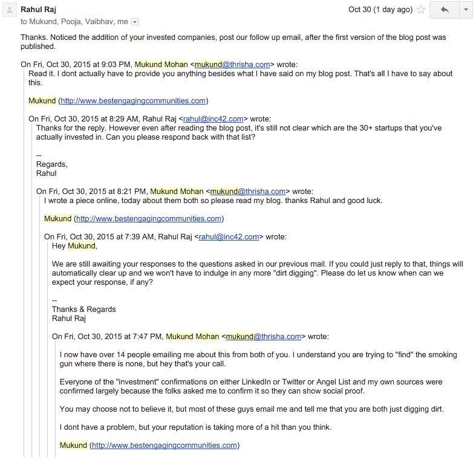Open mukund@thrisha.com link in 9:03 PM quote
This screenshot has width=476, height=457.
click(x=232, y=64)
